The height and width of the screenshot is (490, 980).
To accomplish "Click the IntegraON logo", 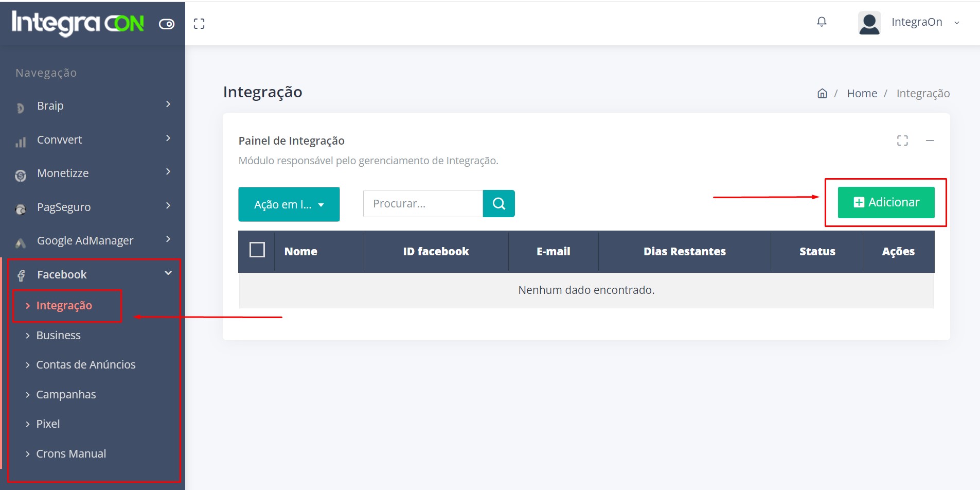I will pos(78,23).
